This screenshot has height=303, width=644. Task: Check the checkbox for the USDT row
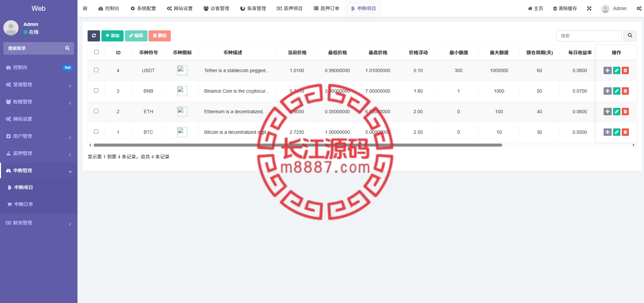click(x=96, y=70)
